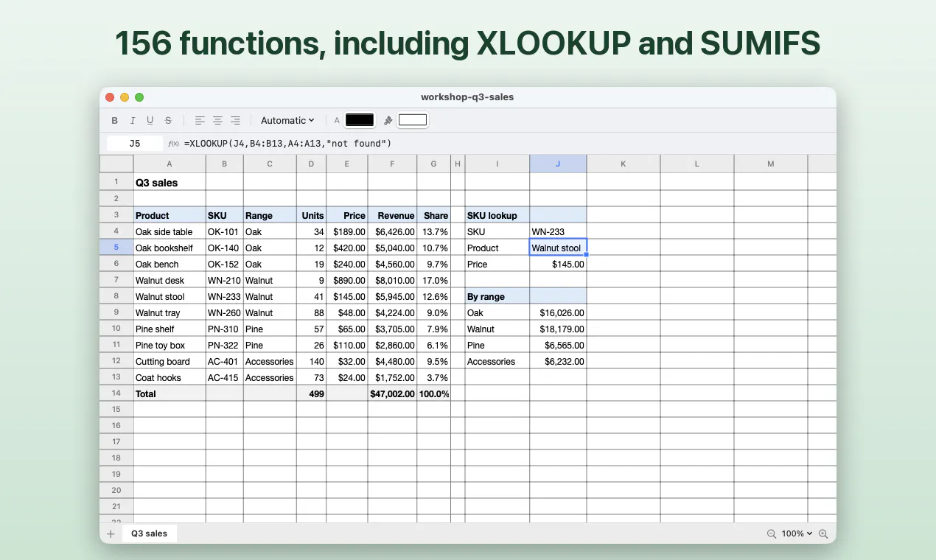Open the 100% zoom level dropdown
Screen dimensions: 936x560
point(797,533)
